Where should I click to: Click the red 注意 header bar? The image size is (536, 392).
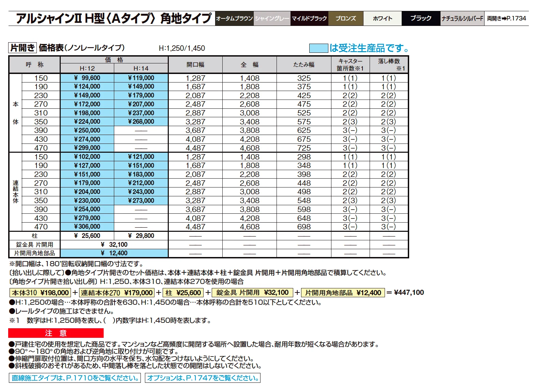tap(56, 333)
